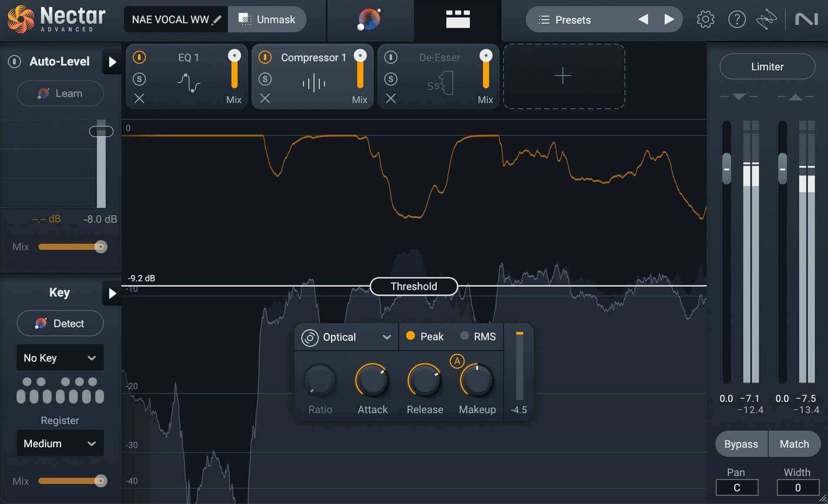Open the settings gear
This screenshot has height=504, width=828.
(705, 20)
